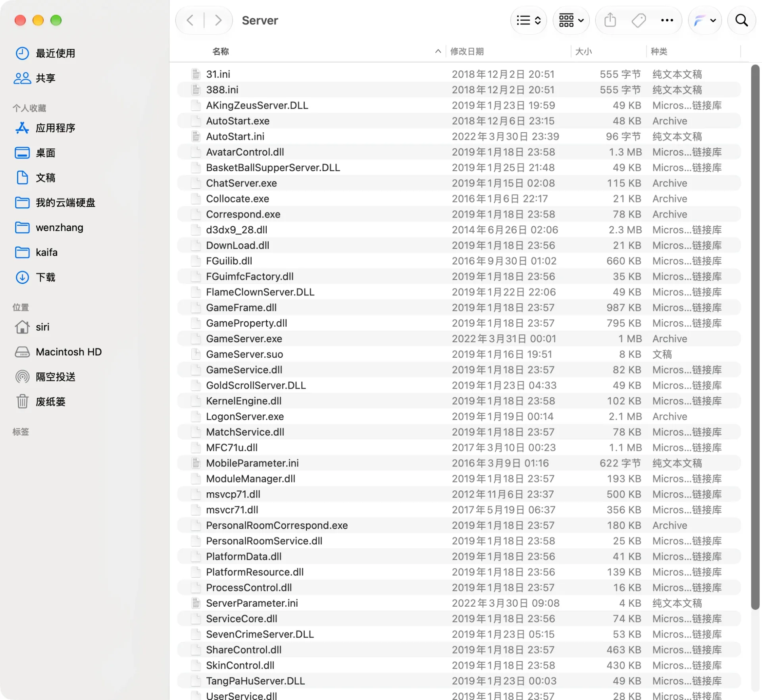Viewport: 762px width, 700px height.
Task: Open kaifa folder in sidebar
Action: tap(37, 253)
